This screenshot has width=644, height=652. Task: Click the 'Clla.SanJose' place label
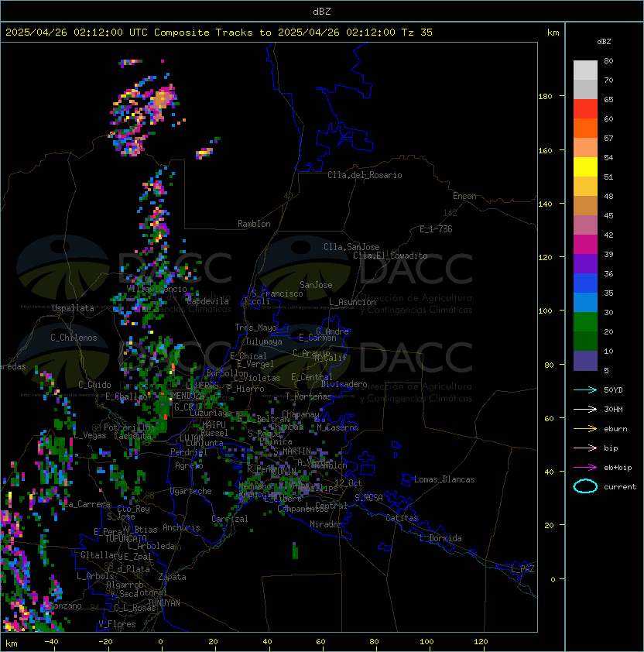[x=351, y=247]
